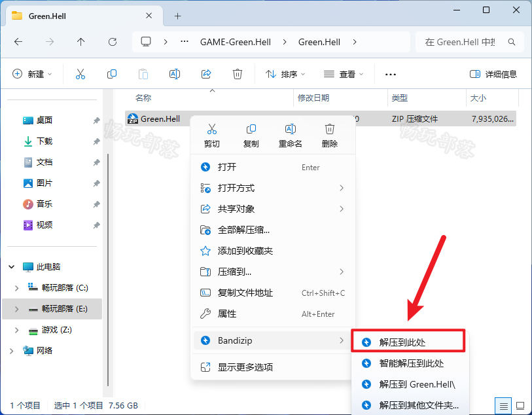The width and height of the screenshot is (532, 415).
Task: Expand the 游戏 (Z:) drive
Action: [x=16, y=330]
